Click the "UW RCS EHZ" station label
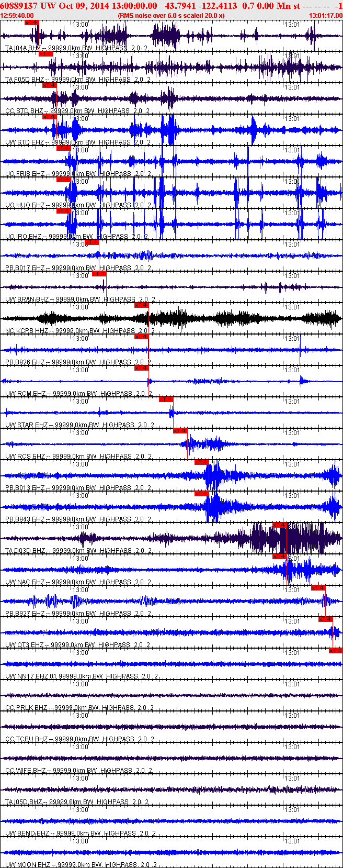Screen dimensions: 343x868 point(25,457)
